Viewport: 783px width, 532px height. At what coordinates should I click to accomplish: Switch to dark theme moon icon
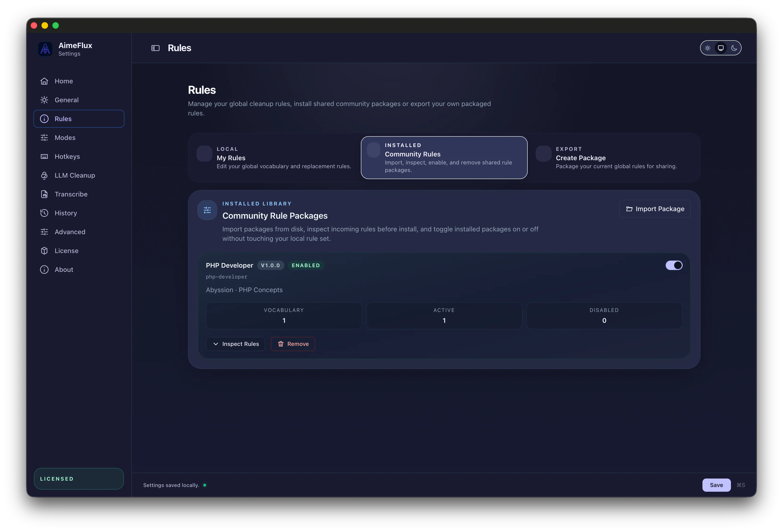coord(734,48)
